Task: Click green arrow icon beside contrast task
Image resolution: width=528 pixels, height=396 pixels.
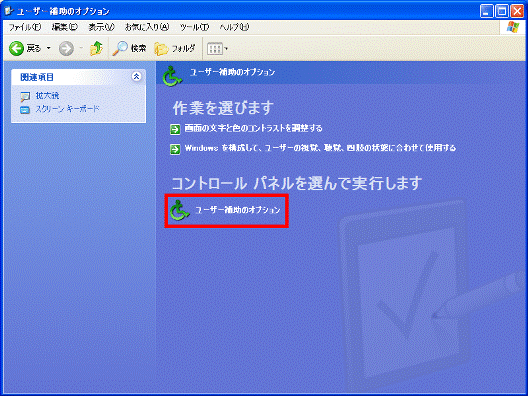Action: (x=175, y=129)
